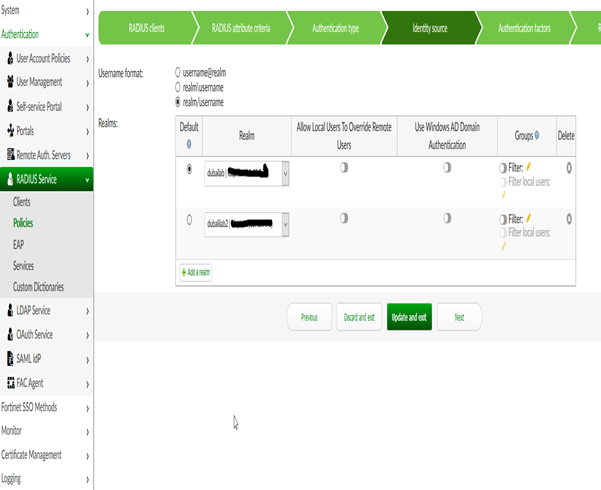Edit the group filter for dubailab2 realm
601x490 pixels.
(528, 218)
